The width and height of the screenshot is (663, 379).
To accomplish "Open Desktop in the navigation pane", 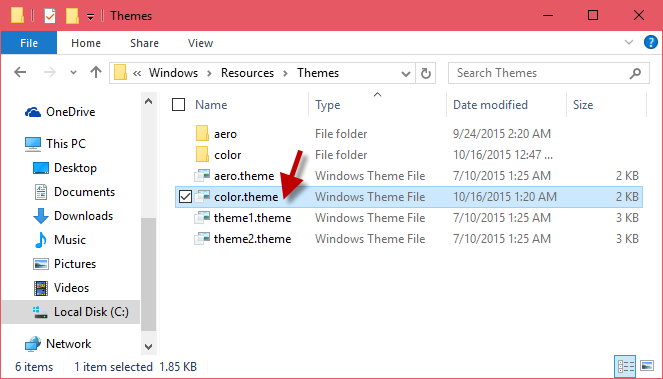I will tap(65, 168).
